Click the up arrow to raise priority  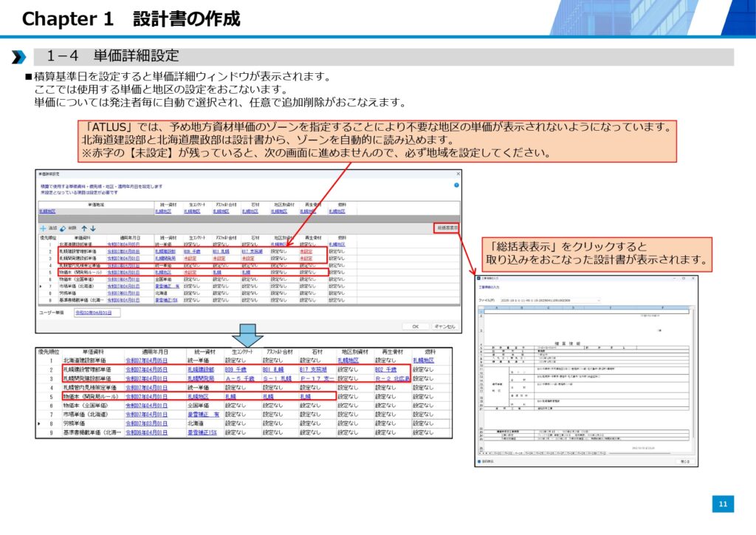84,229
